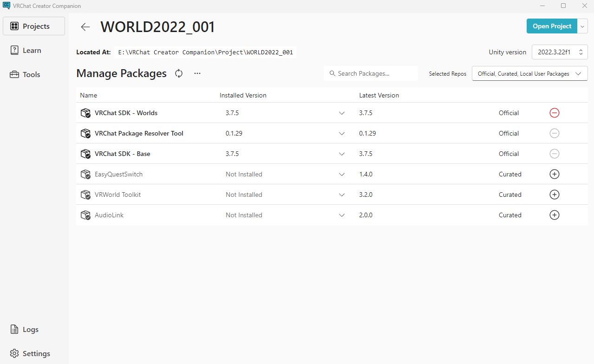Click the search magnifier icon
The height and width of the screenshot is (364, 594).
pyautogui.click(x=332, y=73)
